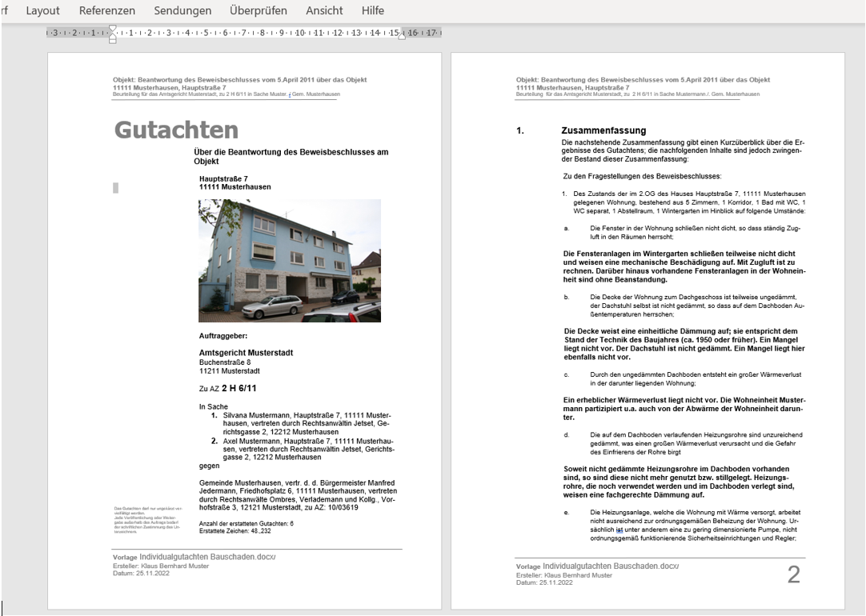Click the bold '11111 Musterhausen' line above the photo
This screenshot has width=866, height=616.
click(x=235, y=187)
